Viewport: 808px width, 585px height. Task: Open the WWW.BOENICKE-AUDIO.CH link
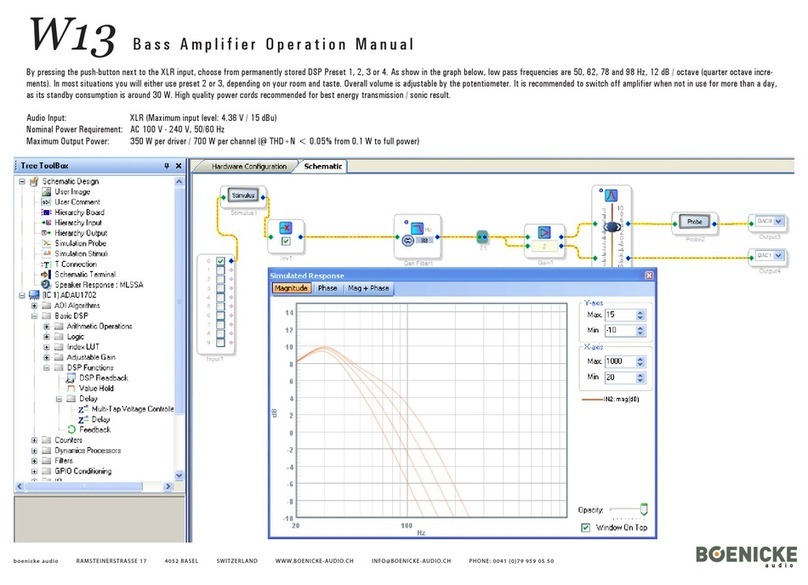pos(314,561)
